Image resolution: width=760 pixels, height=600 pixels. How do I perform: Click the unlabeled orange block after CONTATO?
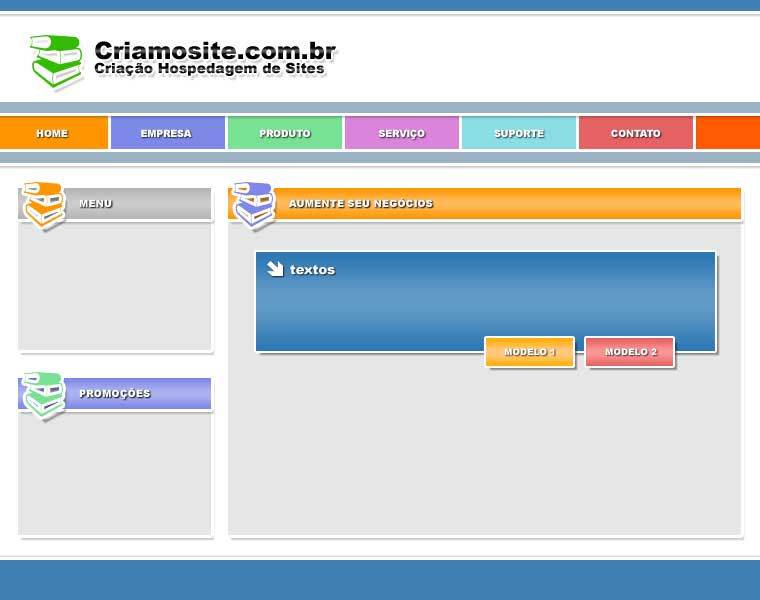[x=727, y=133]
